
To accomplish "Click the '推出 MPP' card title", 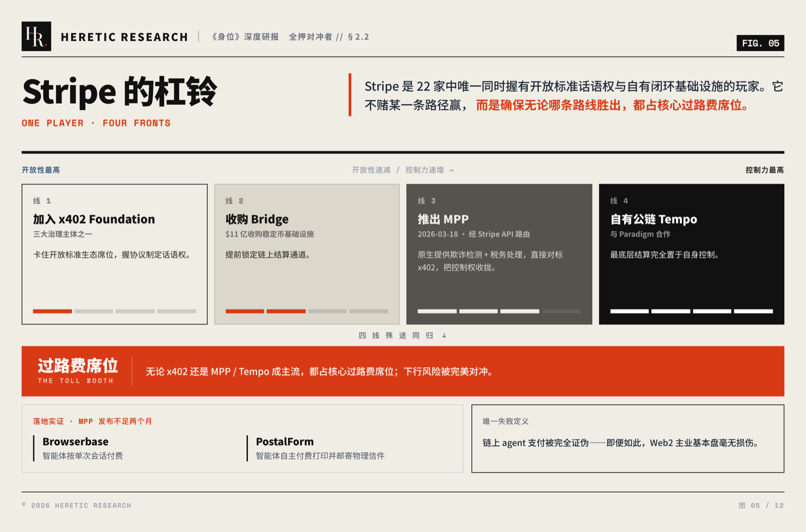I will [x=443, y=219].
